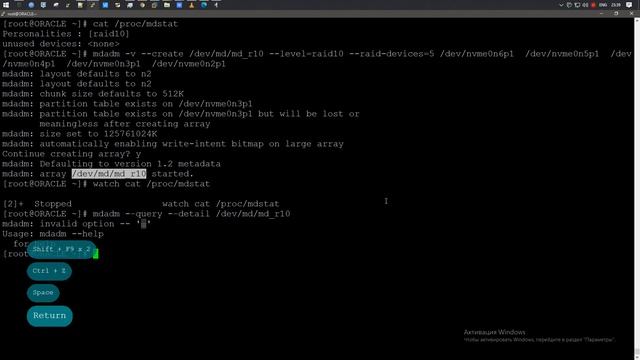
Task: Click 'Personalities : [raid10]' line
Action: point(66,34)
